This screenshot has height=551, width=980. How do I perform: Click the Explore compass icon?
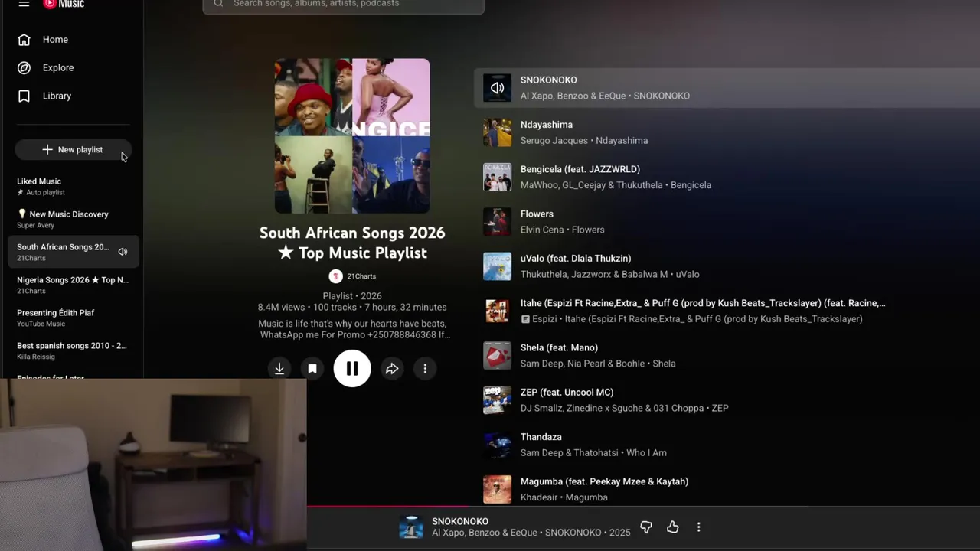coord(24,67)
